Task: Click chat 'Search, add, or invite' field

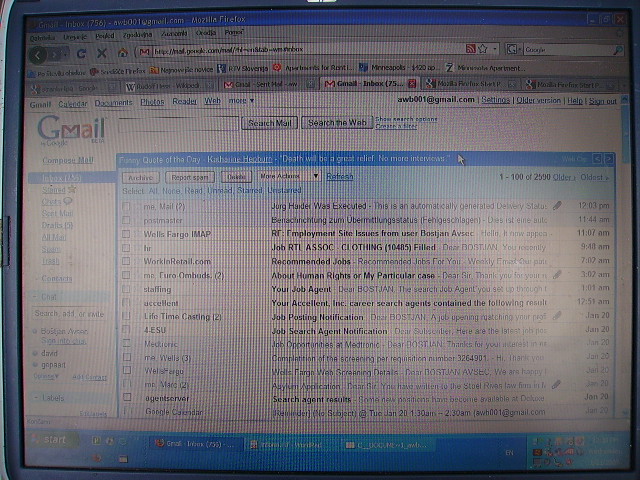Action: tap(70, 313)
